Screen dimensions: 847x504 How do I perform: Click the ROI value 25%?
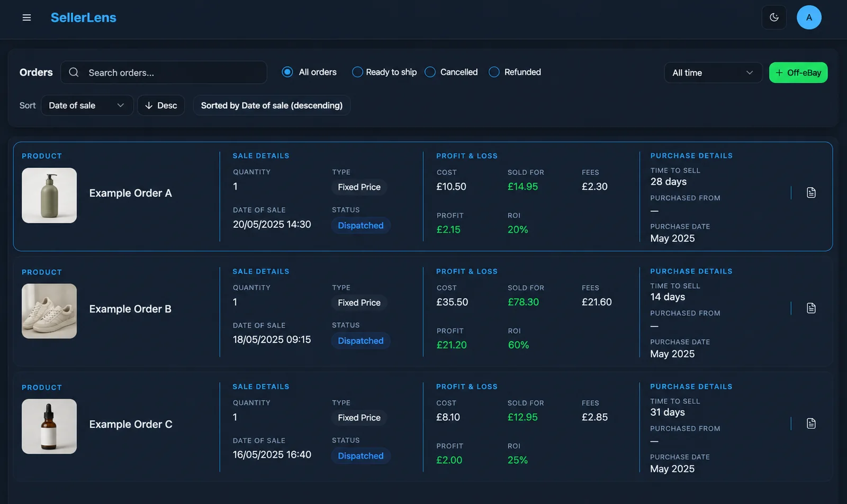[518, 460]
